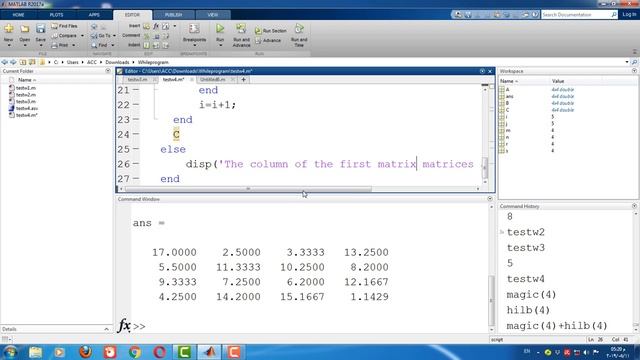Open Windows Start menu orb
The image size is (640, 360).
[10, 352]
